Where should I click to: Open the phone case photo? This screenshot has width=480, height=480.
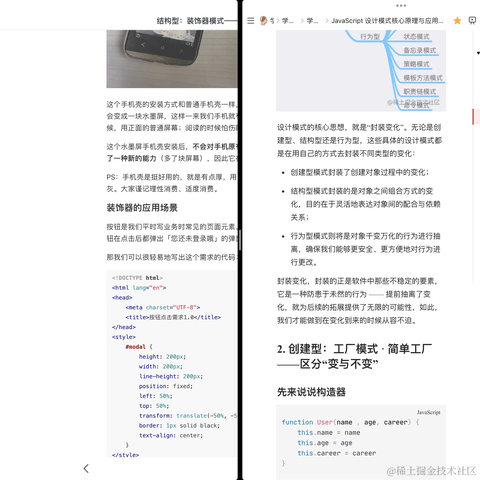click(172, 59)
